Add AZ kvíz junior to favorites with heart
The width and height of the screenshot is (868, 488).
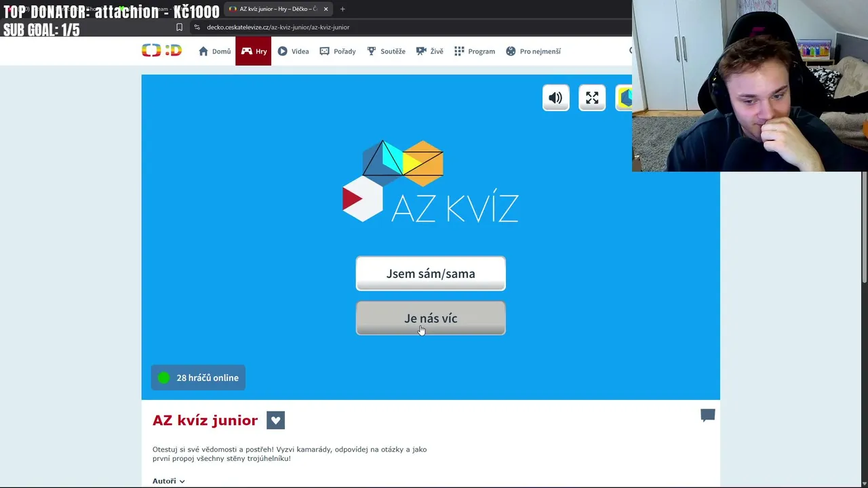[275, 420]
